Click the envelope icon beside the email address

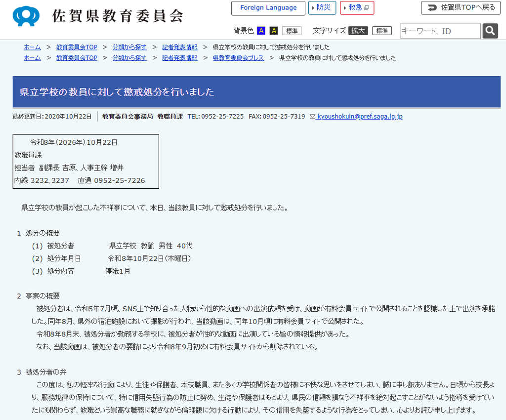point(312,116)
